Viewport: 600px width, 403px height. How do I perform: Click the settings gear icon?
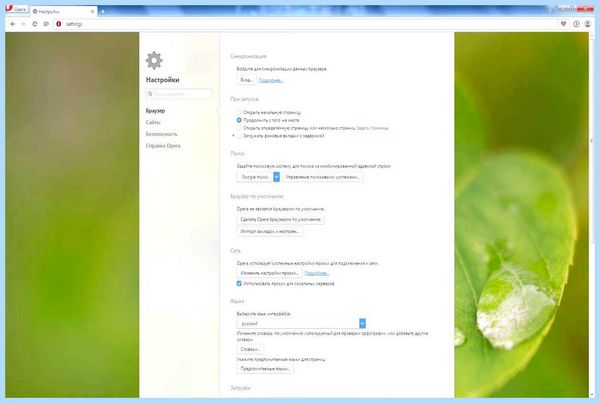click(x=154, y=60)
